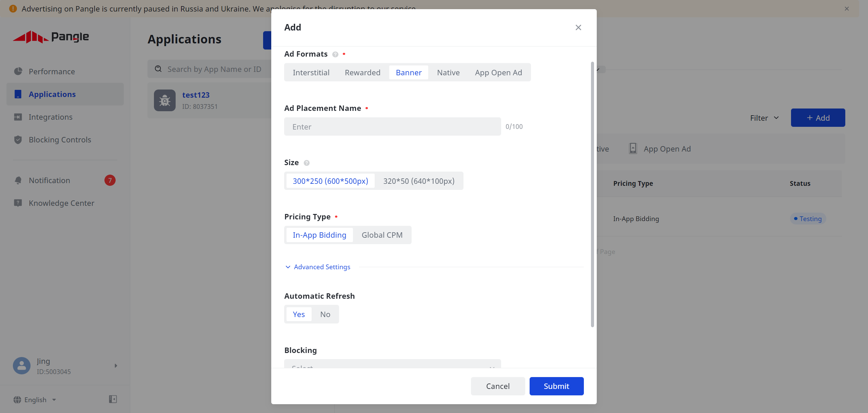The image size is (868, 413).
Task: Select the 320*50 banner size
Action: [418, 181]
